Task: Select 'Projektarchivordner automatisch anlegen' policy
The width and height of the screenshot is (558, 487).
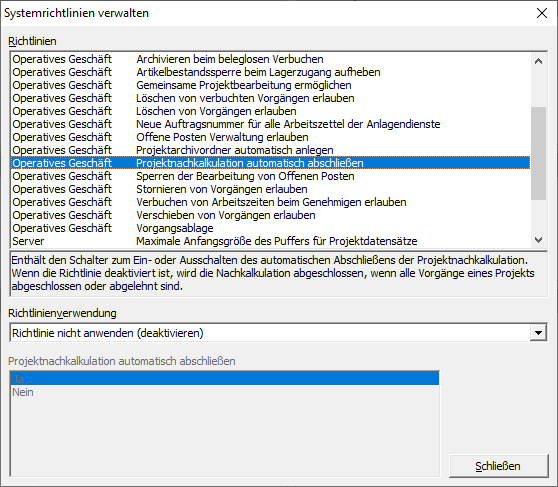Action: click(x=270, y=150)
